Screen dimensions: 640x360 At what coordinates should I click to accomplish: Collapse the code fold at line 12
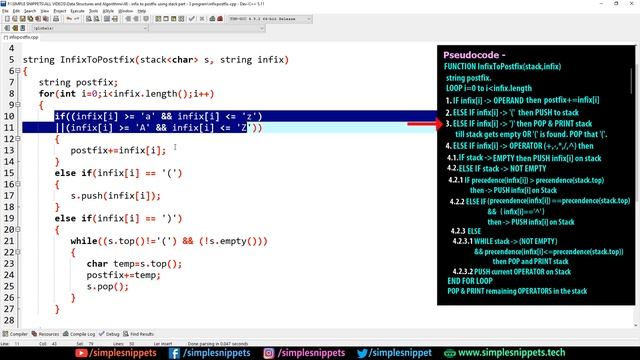click(x=18, y=139)
